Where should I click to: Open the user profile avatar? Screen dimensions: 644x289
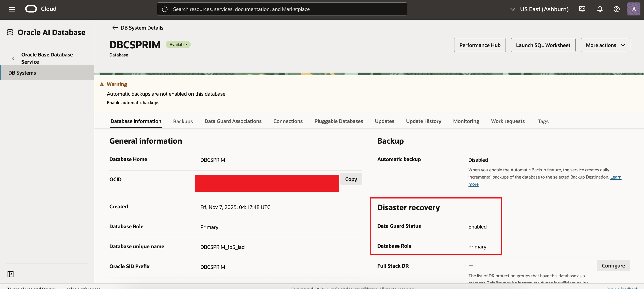(633, 9)
